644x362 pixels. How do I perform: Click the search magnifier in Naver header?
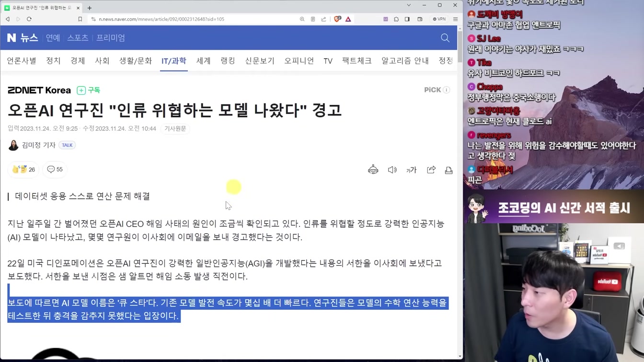(x=445, y=38)
